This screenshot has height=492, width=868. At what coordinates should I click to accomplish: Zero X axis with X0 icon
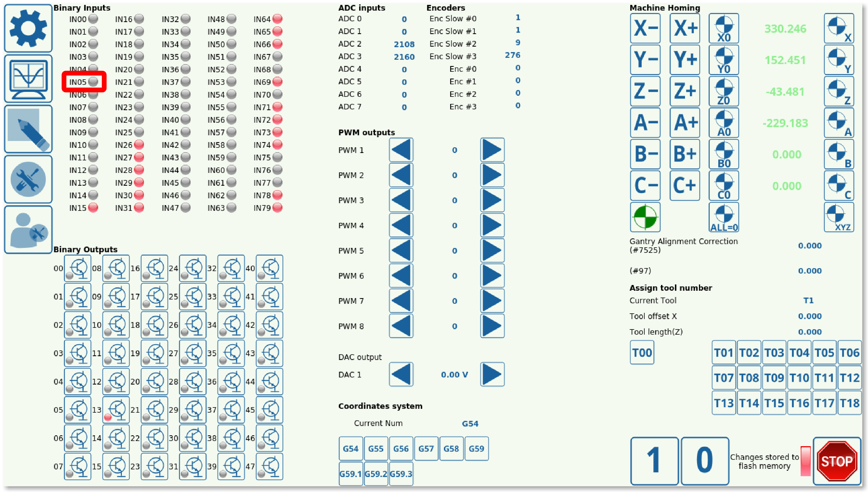pos(723,28)
